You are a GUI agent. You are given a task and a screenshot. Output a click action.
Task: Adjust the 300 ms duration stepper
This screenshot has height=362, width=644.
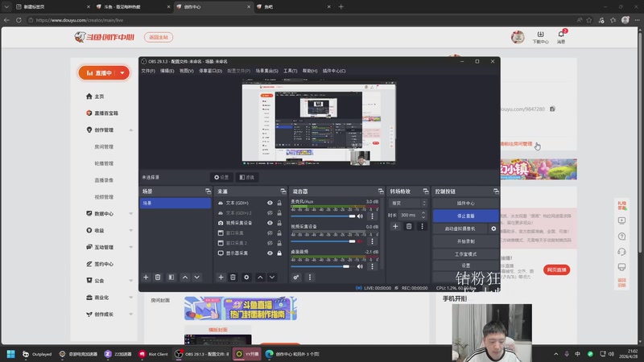coord(423,215)
